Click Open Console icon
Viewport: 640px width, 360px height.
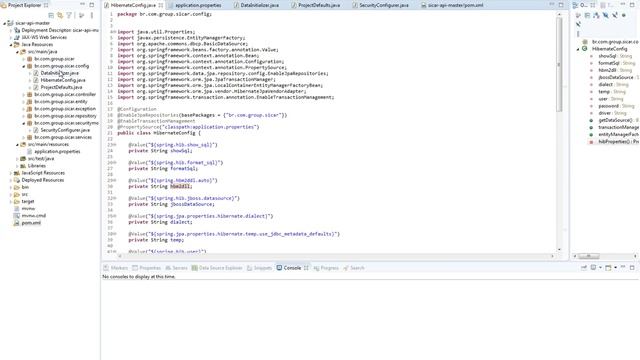(x=608, y=268)
